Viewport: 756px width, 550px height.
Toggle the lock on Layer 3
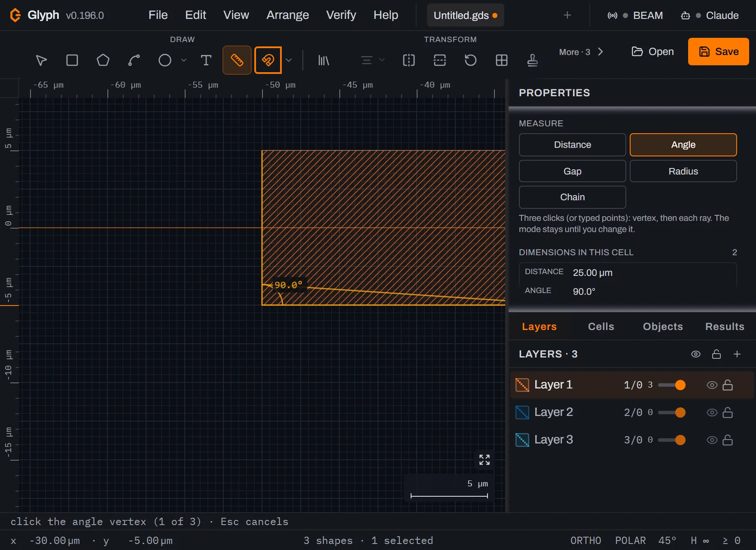728,440
